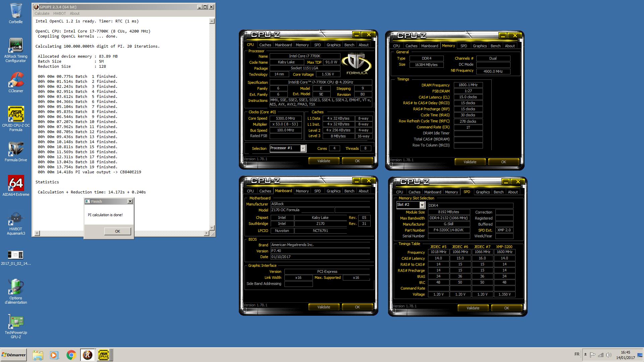644x362 pixels.
Task: Close the CPU-Z Memory window
Action: (x=515, y=36)
